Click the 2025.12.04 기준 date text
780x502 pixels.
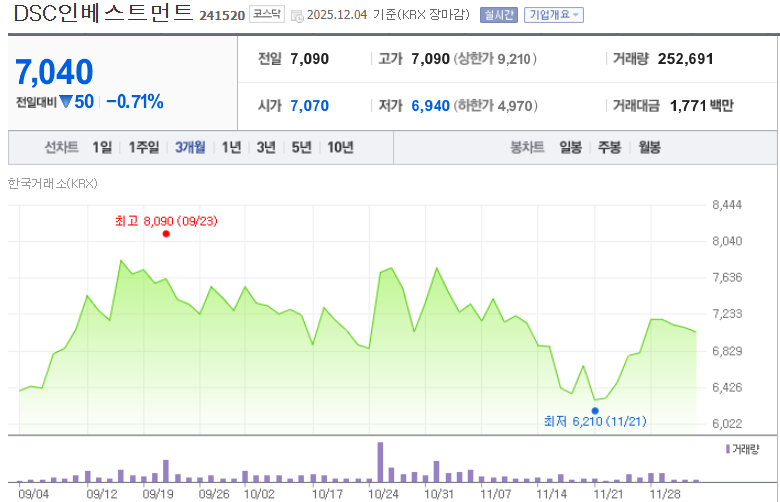pos(351,15)
